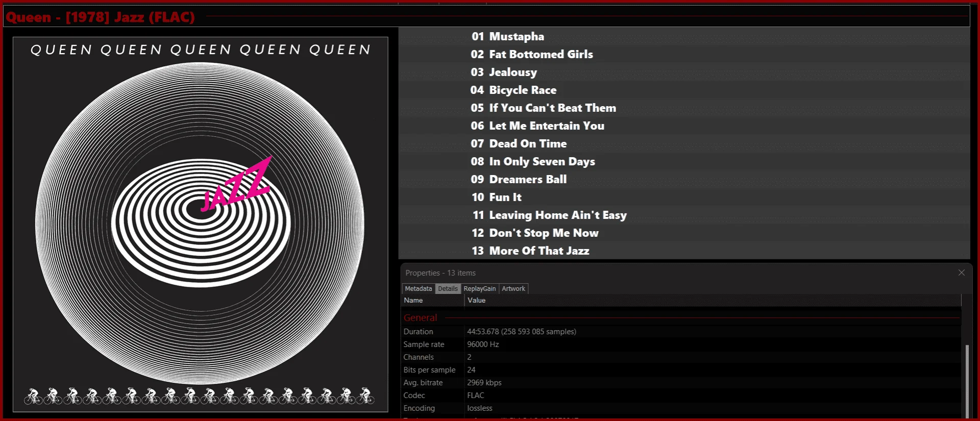Click the Duration row label
The height and width of the screenshot is (421, 980).
tap(418, 332)
